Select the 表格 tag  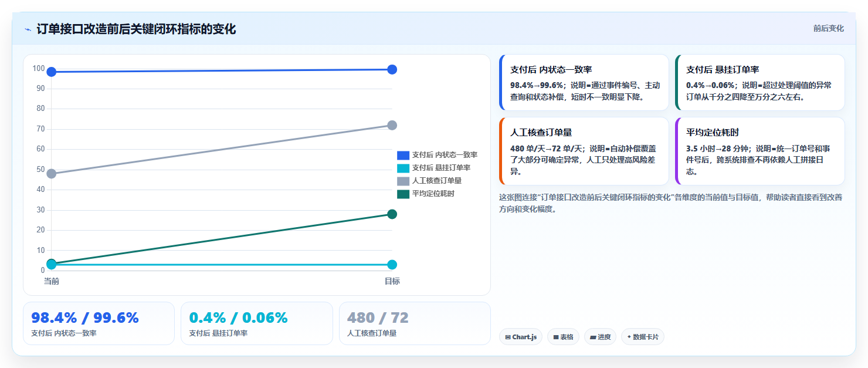(563, 337)
